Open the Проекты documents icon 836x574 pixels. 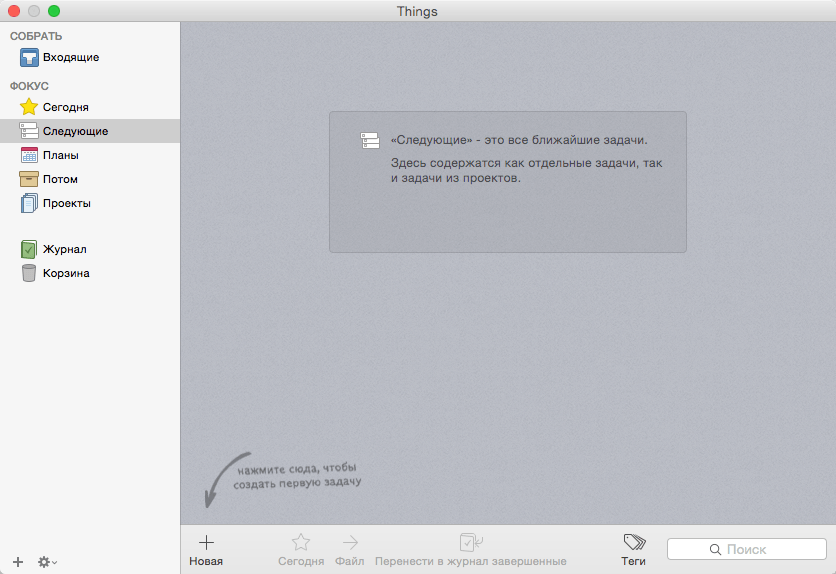pyautogui.click(x=29, y=203)
